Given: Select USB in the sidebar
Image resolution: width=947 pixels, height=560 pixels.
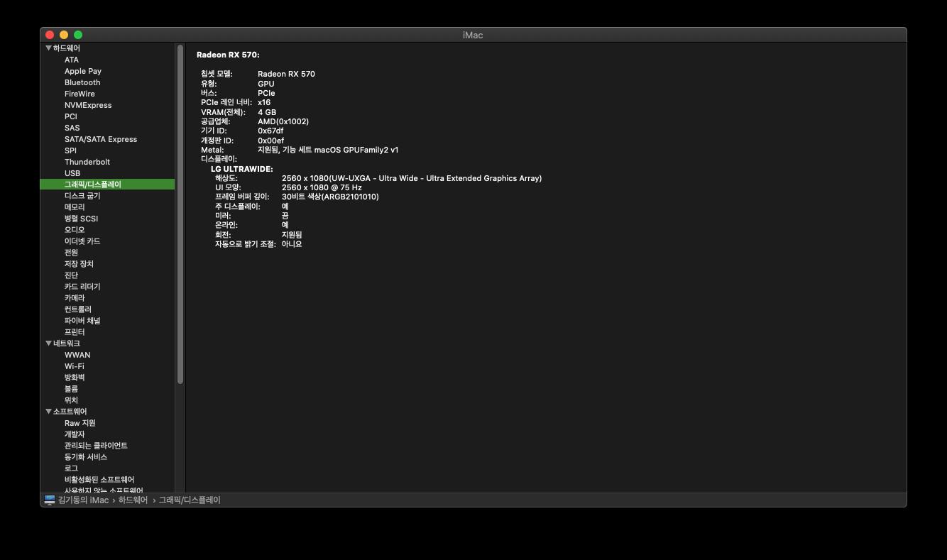Looking at the screenshot, I should pyautogui.click(x=72, y=173).
